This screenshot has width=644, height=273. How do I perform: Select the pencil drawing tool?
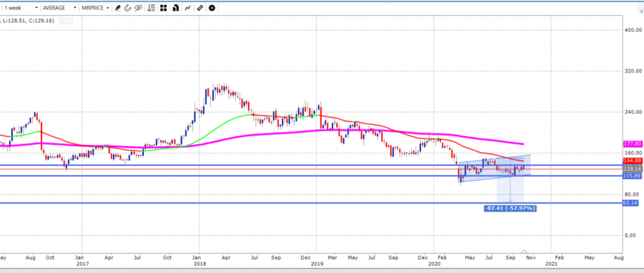coord(118,8)
